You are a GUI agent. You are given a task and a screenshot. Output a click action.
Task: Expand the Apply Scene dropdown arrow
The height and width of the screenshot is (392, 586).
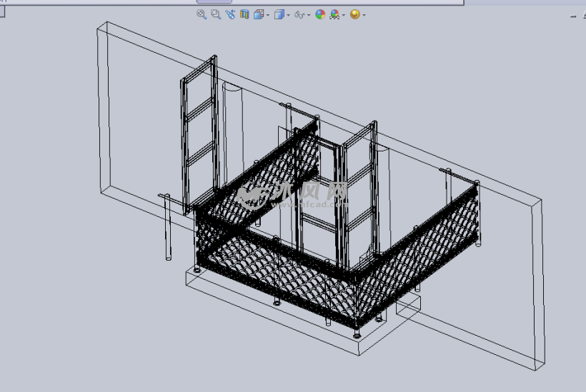coord(344,15)
